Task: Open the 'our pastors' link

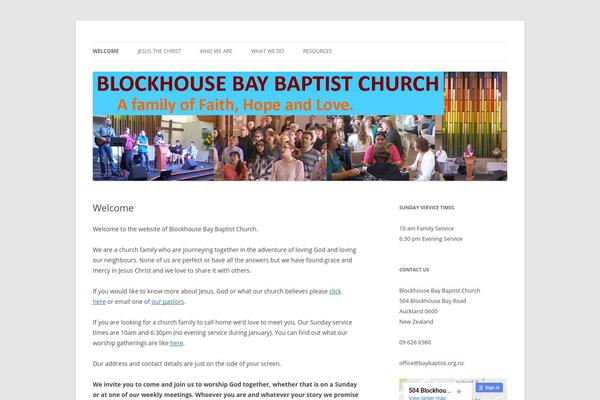Action: [x=168, y=302]
